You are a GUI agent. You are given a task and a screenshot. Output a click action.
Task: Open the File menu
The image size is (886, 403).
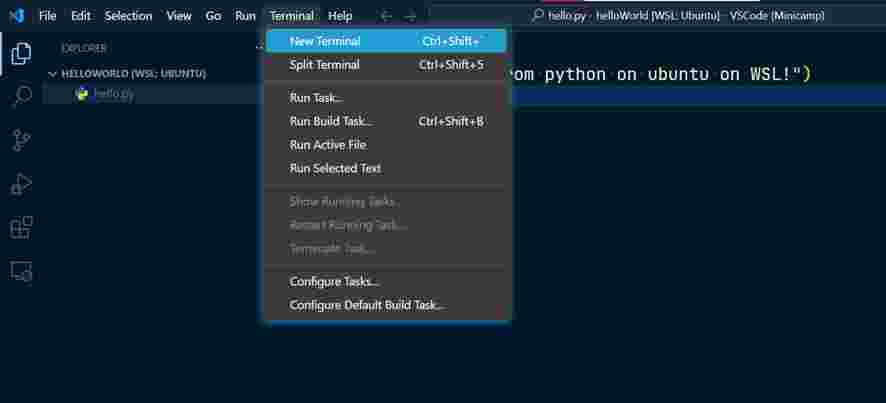click(48, 16)
